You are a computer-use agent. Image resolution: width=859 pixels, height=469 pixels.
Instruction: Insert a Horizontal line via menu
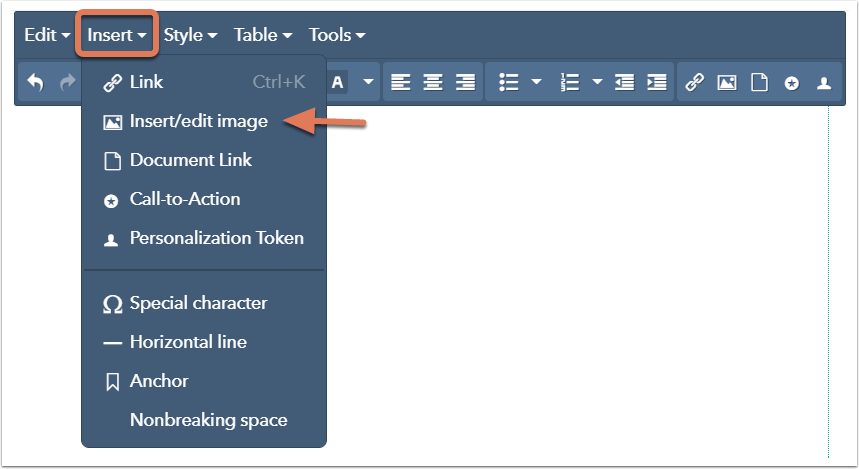[204, 342]
